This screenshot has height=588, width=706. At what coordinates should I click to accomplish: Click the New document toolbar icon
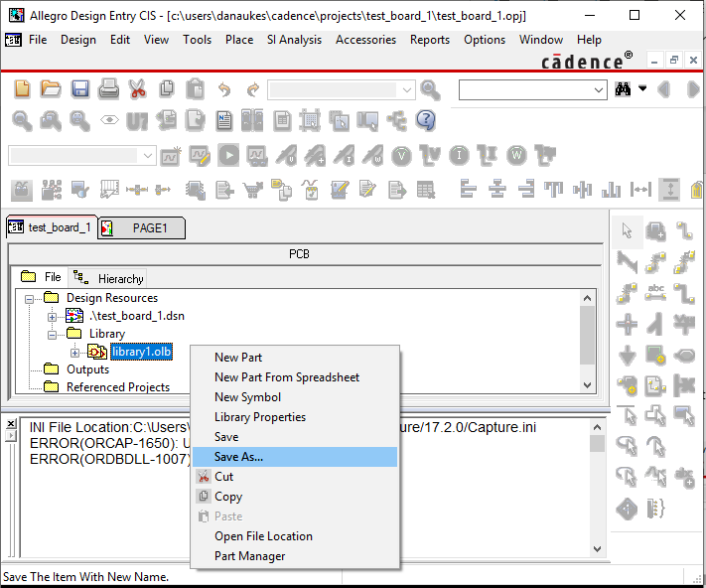tap(22, 88)
